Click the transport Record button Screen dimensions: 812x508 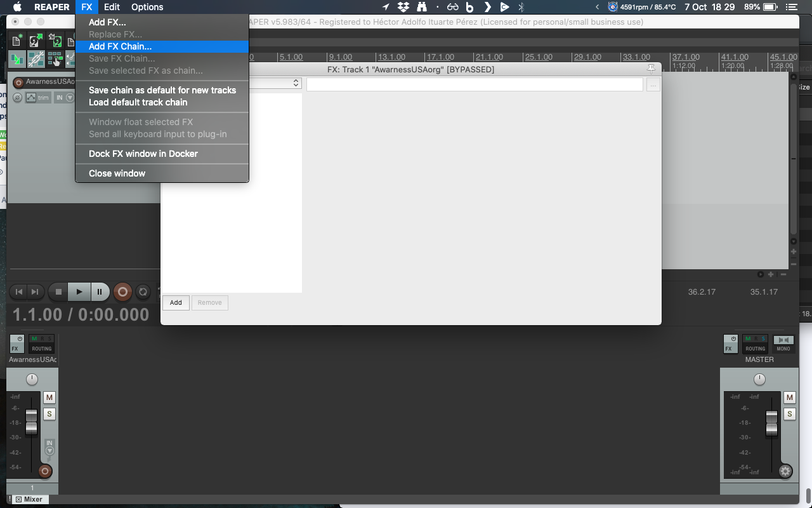click(x=122, y=292)
